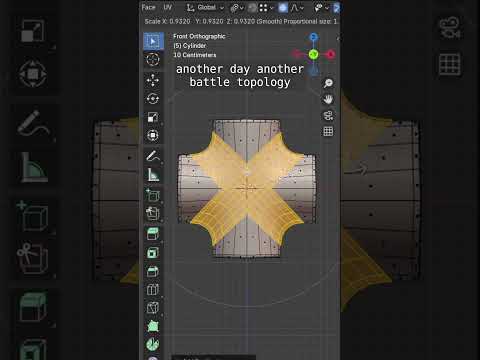Viewport: 480px width, 360px height.
Task: Choose the Move tool
Action: click(x=153, y=80)
